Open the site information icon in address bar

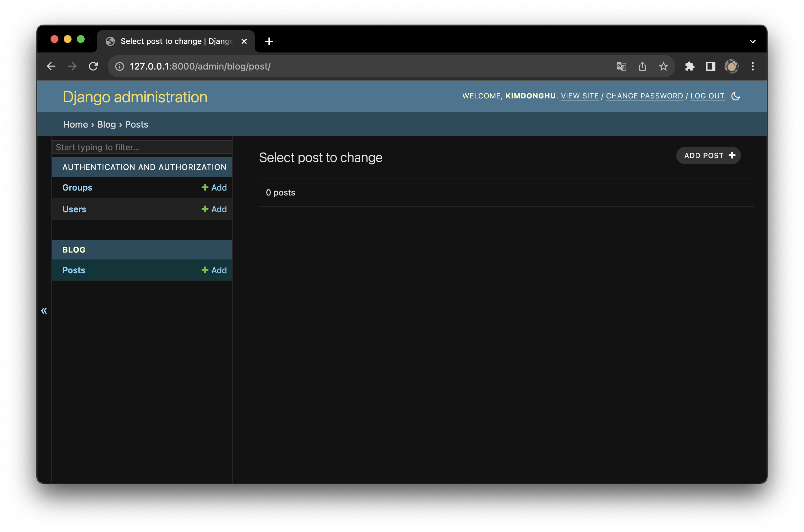119,66
